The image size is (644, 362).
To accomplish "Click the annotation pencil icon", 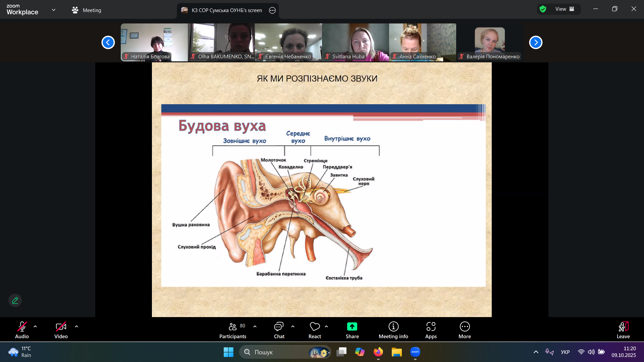I will click(15, 300).
